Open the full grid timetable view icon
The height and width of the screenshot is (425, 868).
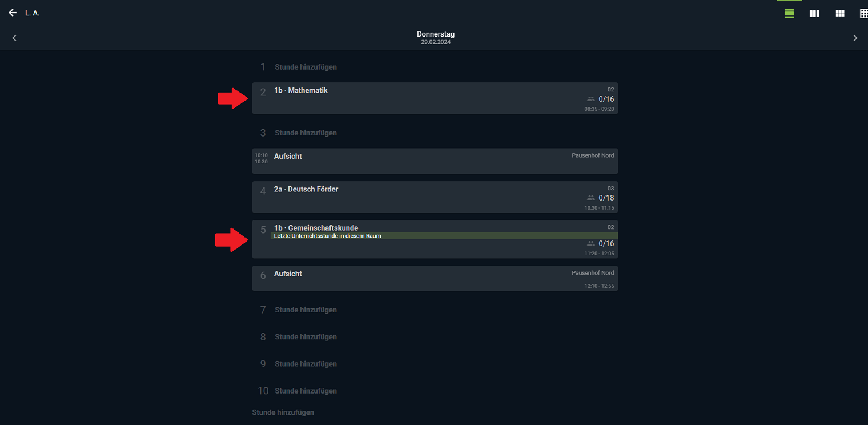tap(864, 13)
